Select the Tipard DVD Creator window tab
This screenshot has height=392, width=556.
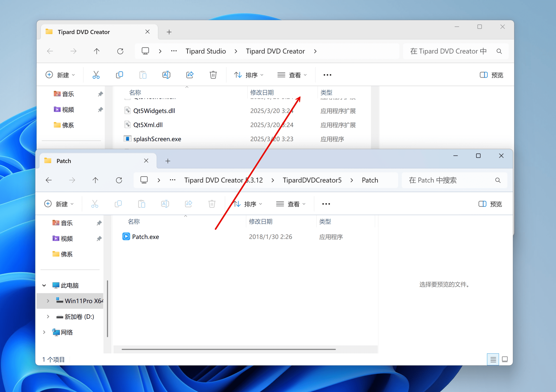click(x=84, y=32)
